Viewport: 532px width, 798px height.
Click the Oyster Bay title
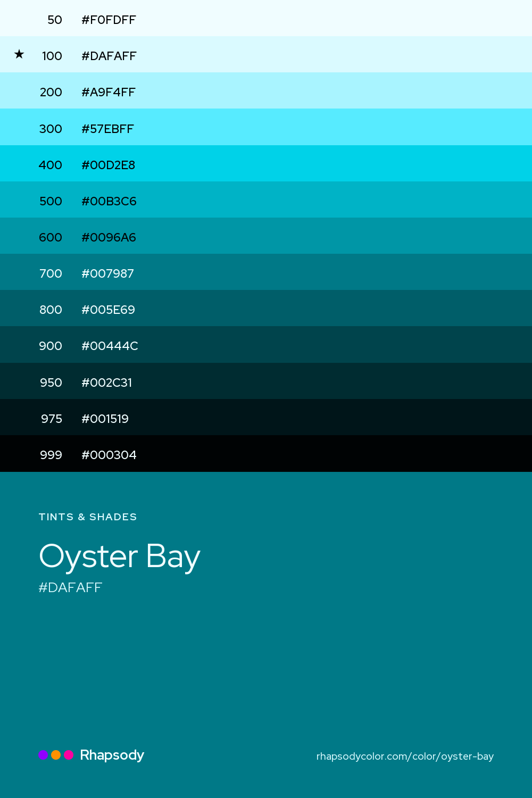(x=120, y=558)
